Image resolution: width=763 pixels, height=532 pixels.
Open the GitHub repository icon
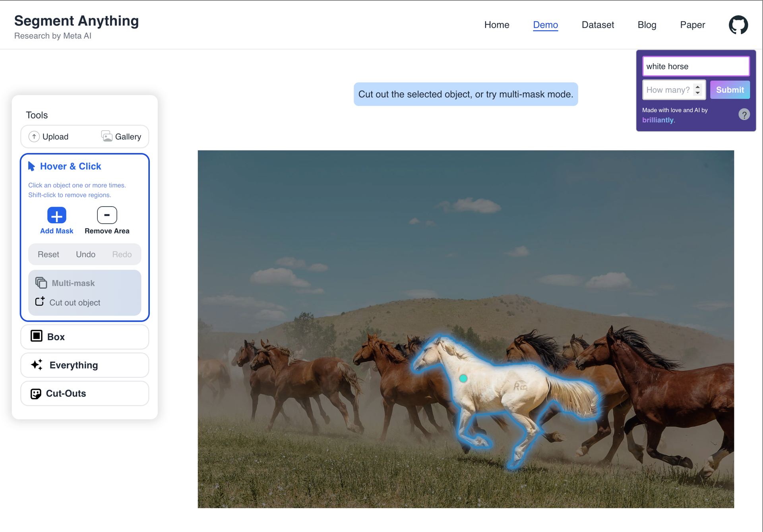tap(738, 25)
